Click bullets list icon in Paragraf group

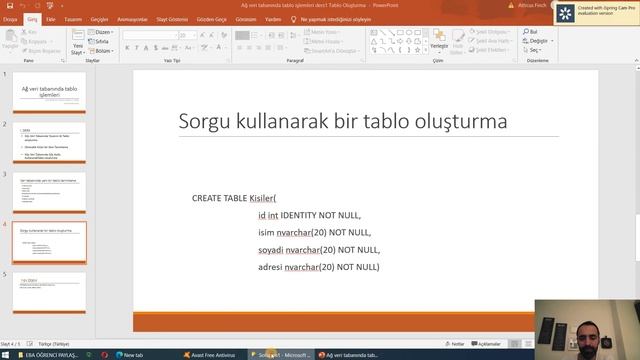pyautogui.click(x=256, y=36)
